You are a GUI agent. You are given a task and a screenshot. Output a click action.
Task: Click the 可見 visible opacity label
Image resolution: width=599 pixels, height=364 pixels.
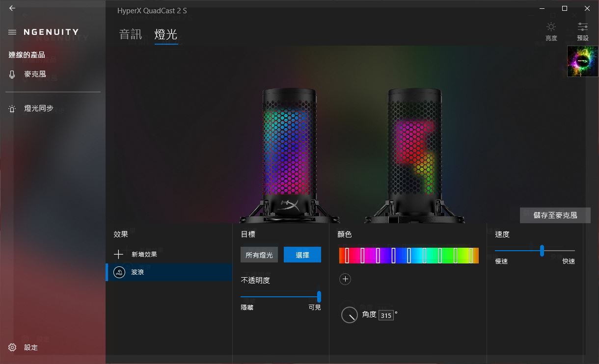[315, 308]
